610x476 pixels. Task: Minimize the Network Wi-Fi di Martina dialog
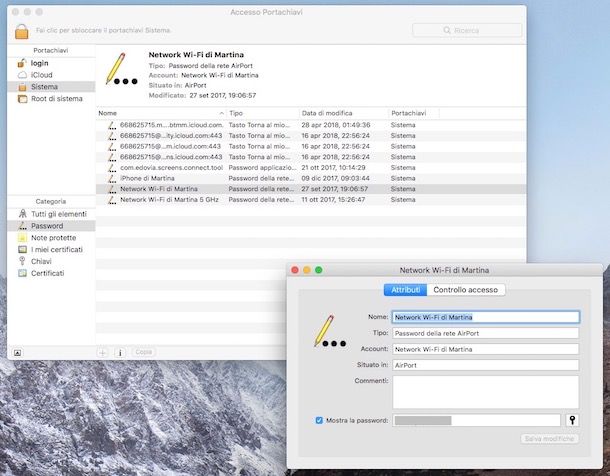(307, 270)
